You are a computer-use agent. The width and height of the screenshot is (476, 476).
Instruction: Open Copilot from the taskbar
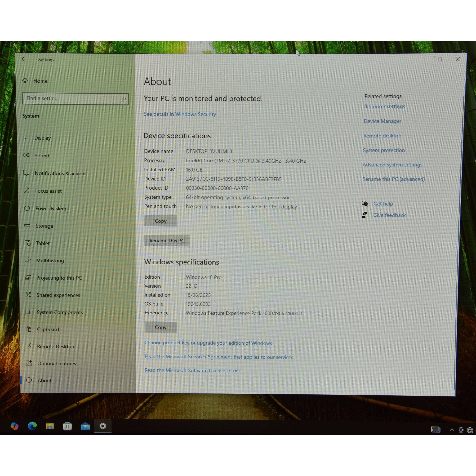pyautogui.click(x=15, y=426)
